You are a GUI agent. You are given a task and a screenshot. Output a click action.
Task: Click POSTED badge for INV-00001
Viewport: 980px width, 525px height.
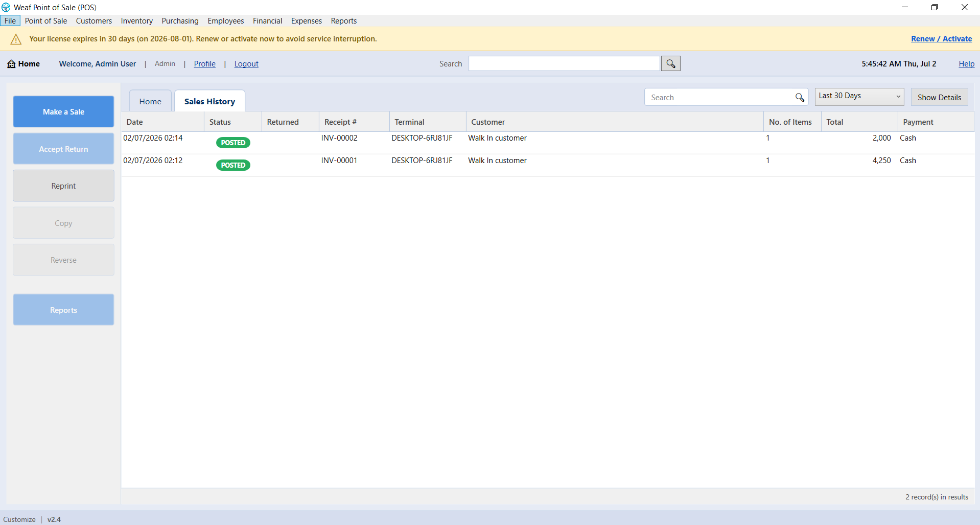pyautogui.click(x=233, y=165)
